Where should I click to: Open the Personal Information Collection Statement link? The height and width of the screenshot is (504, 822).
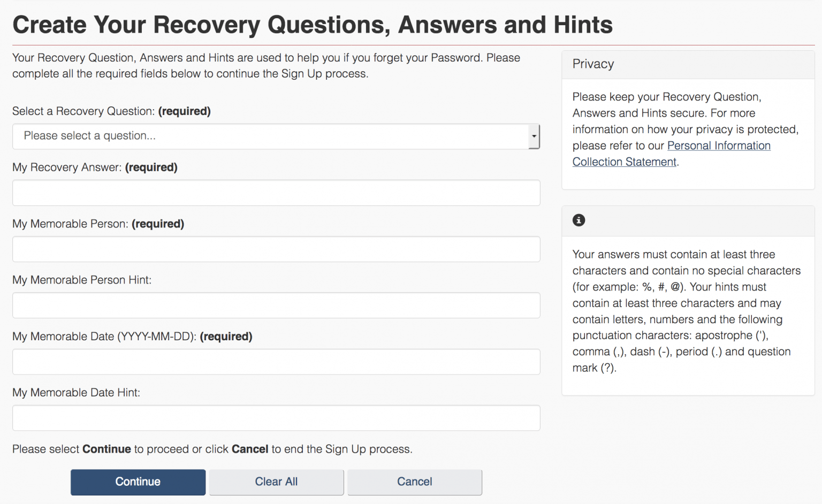719,146
